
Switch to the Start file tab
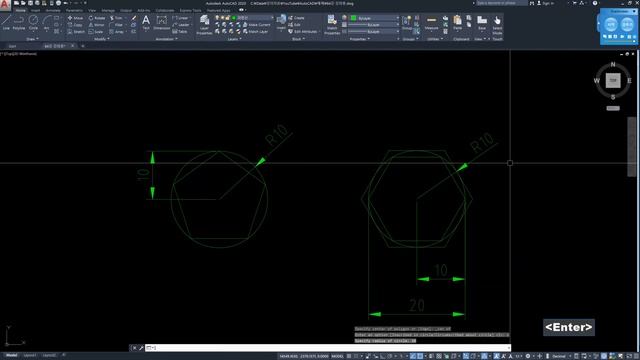coord(13,46)
